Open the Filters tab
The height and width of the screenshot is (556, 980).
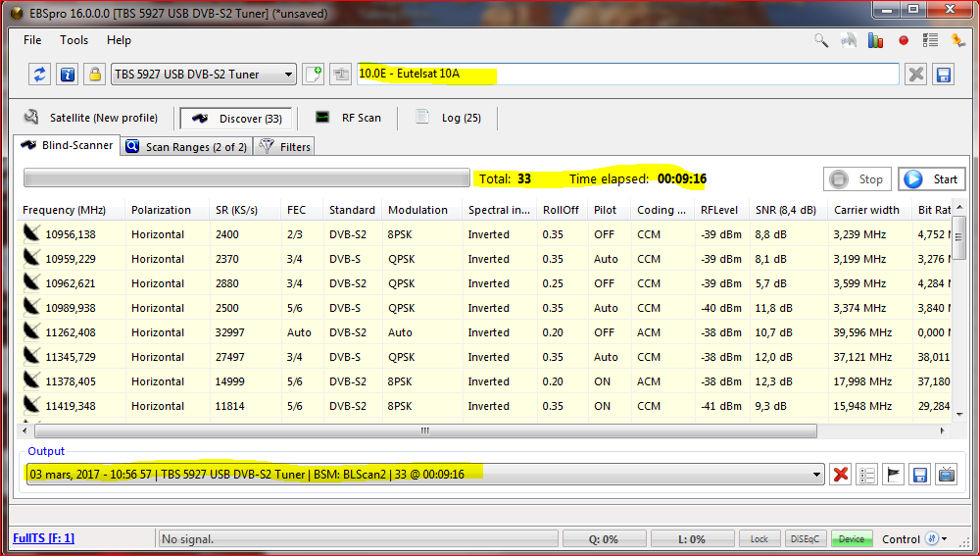click(x=285, y=147)
